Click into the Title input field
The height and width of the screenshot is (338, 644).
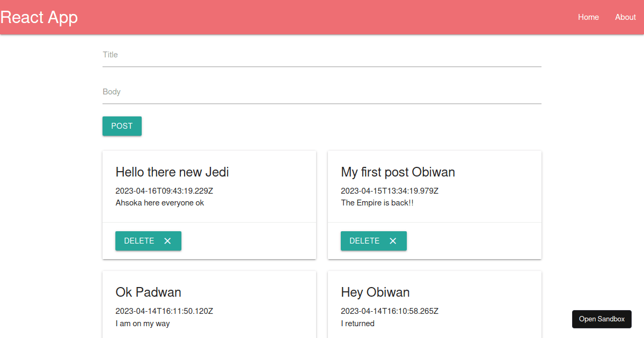322,54
